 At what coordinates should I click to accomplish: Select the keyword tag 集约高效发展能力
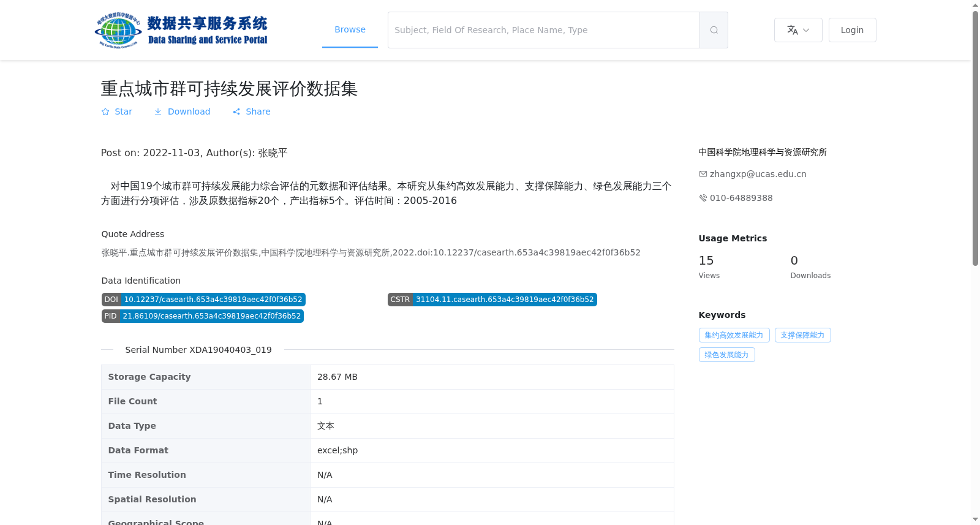tap(734, 335)
